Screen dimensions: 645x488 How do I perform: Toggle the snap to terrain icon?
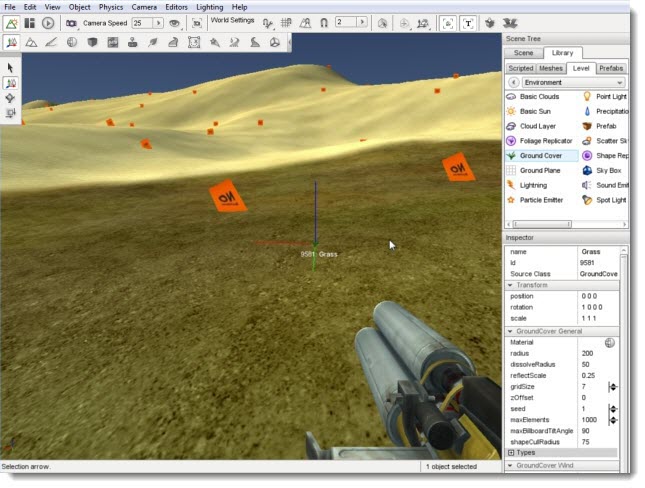(305, 23)
